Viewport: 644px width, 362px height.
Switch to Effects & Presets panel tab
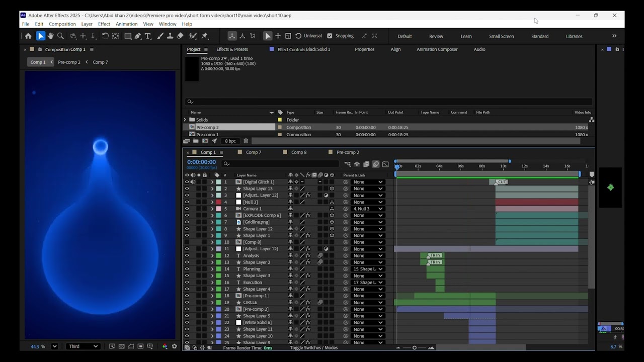pyautogui.click(x=232, y=49)
